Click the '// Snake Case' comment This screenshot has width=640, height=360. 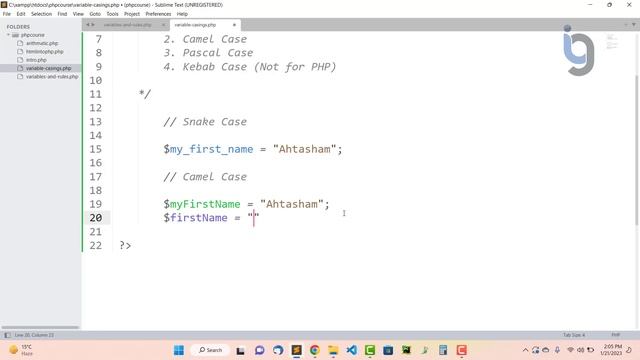pyautogui.click(x=205, y=122)
